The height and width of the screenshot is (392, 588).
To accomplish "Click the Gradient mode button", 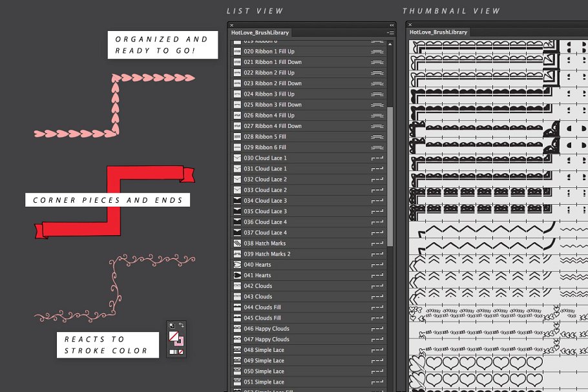I will tap(176, 351).
